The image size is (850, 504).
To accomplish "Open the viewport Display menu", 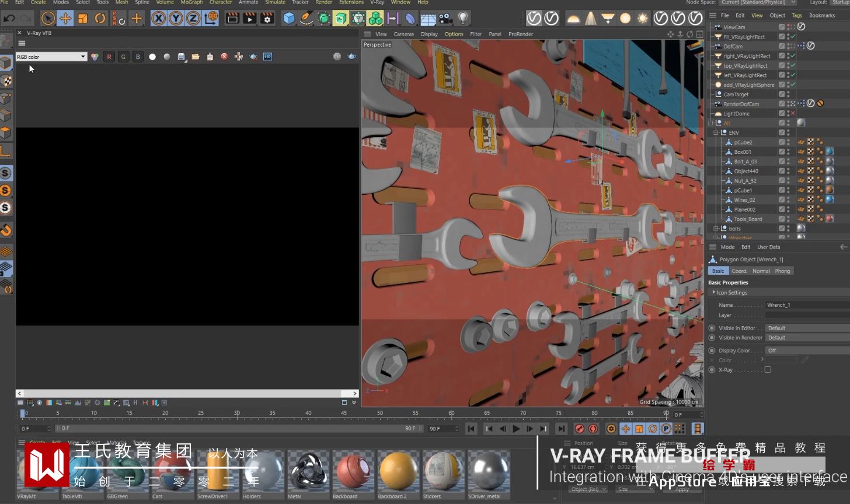I will point(429,34).
